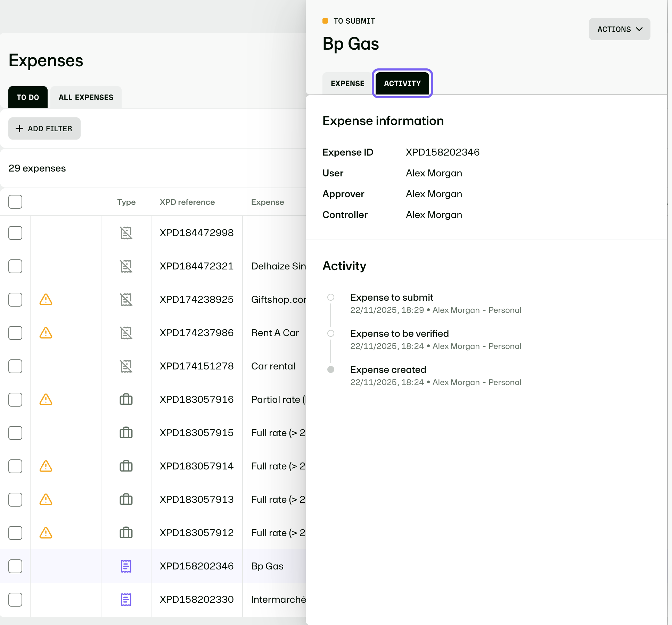Image resolution: width=672 pixels, height=625 pixels.
Task: Check the box for expense XPD158202330
Action: pos(15,600)
